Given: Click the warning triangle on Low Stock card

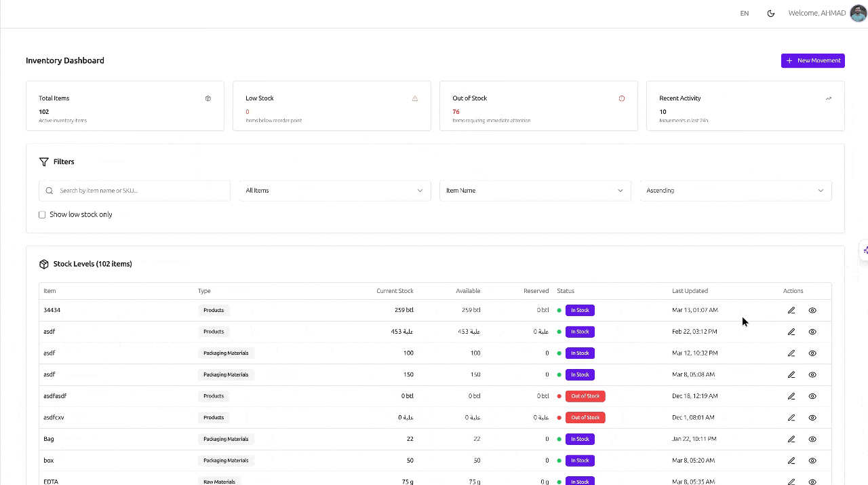Looking at the screenshot, I should (415, 98).
